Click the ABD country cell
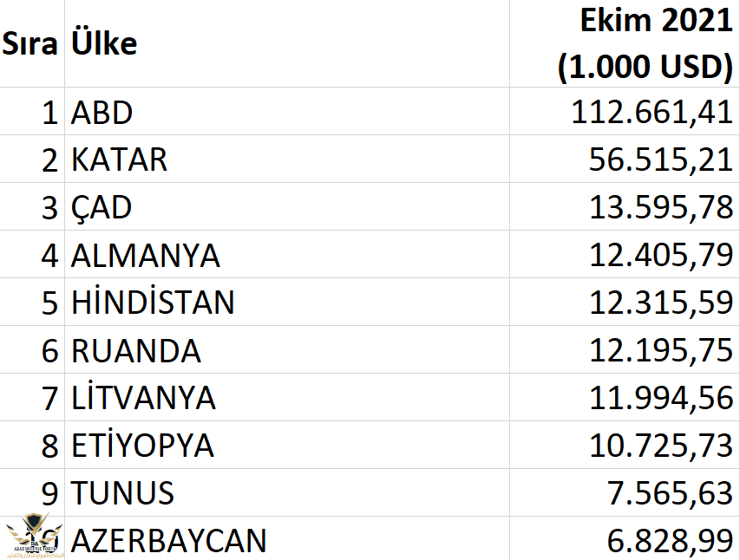Image resolution: width=740 pixels, height=560 pixels. click(287, 111)
